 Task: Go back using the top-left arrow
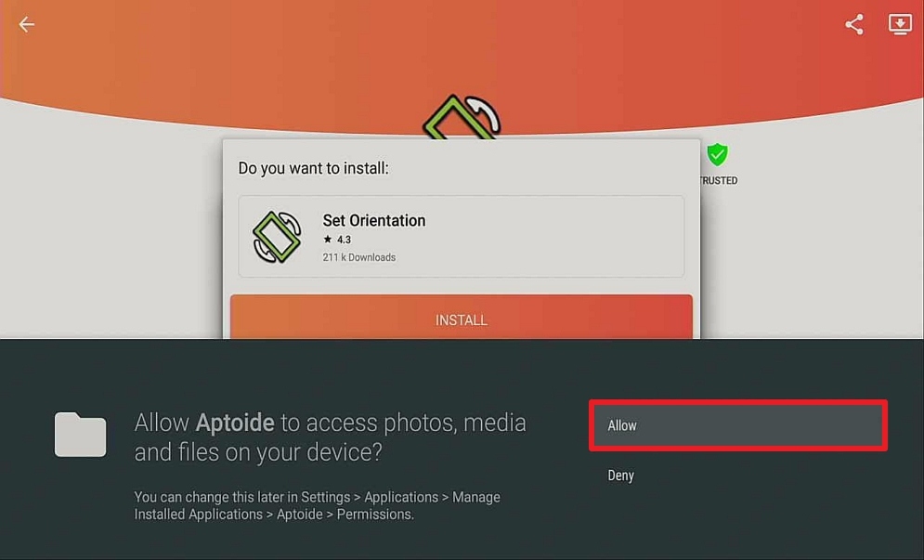click(27, 24)
